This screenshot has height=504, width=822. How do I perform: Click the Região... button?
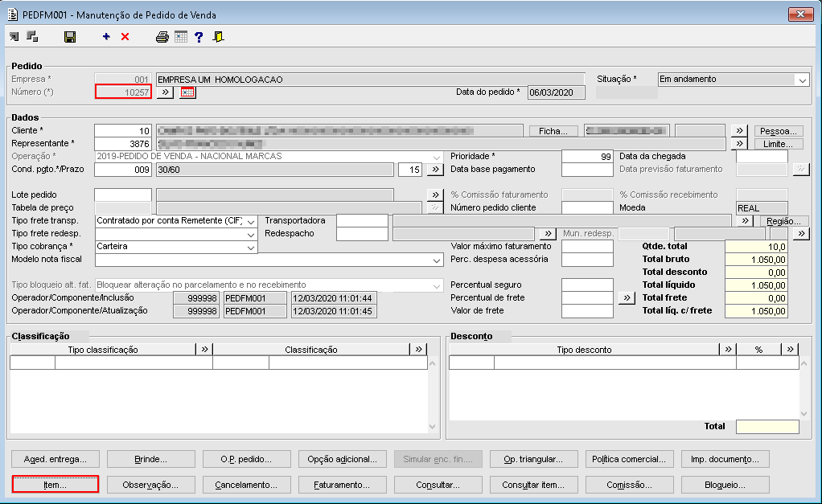(783, 220)
